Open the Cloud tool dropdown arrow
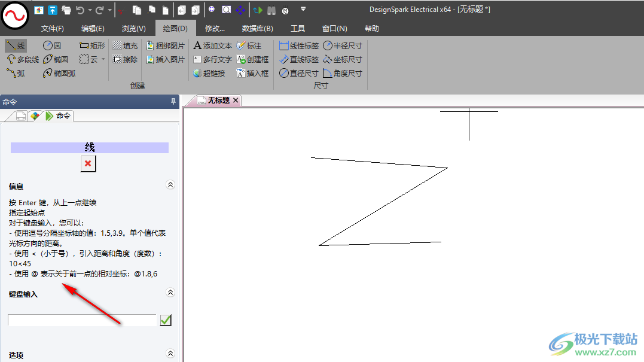The image size is (644, 362). (x=103, y=60)
